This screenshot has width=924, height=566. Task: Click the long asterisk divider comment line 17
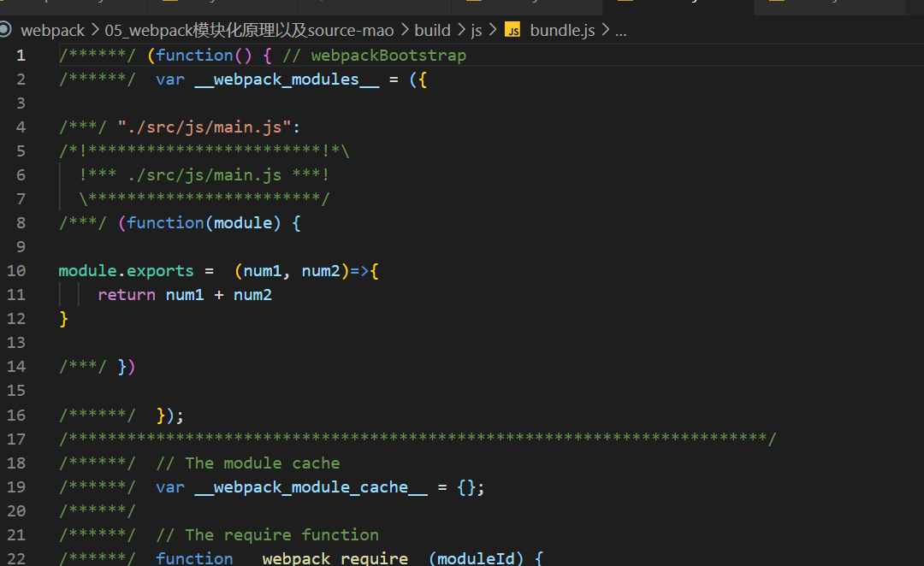pyautogui.click(x=418, y=439)
